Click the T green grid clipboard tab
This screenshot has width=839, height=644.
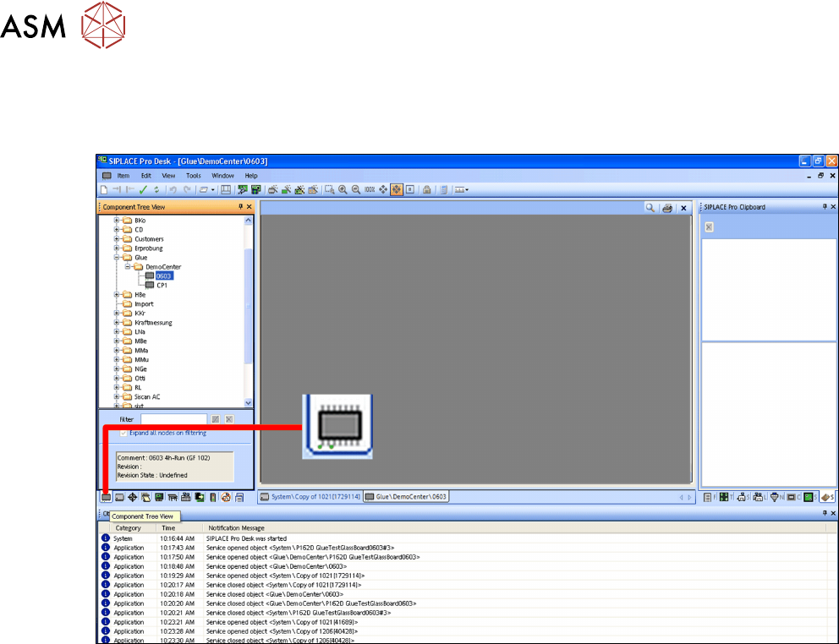coord(725,498)
